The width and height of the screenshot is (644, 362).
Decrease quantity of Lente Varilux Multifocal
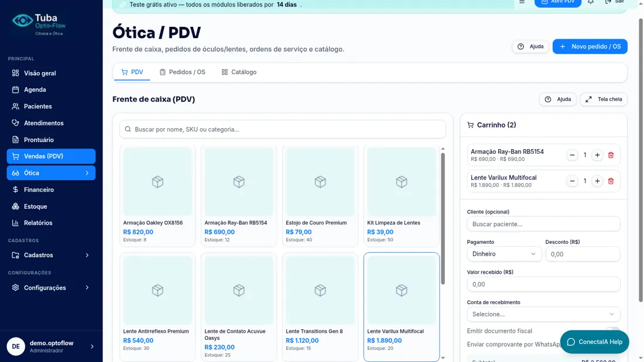tap(572, 181)
